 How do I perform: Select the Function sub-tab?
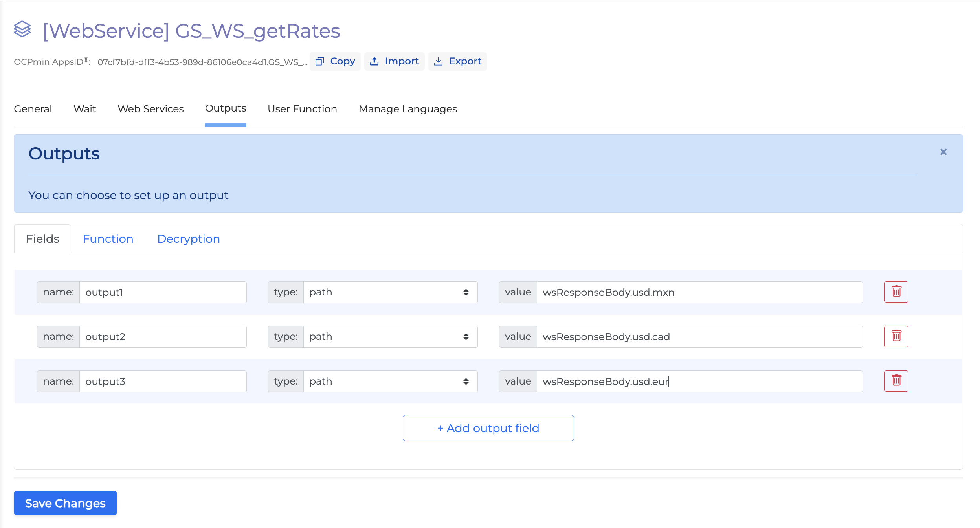coord(108,239)
